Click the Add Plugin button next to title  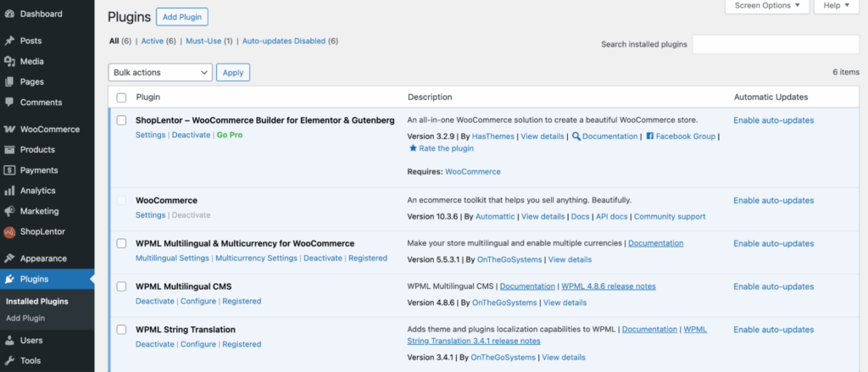pos(182,17)
